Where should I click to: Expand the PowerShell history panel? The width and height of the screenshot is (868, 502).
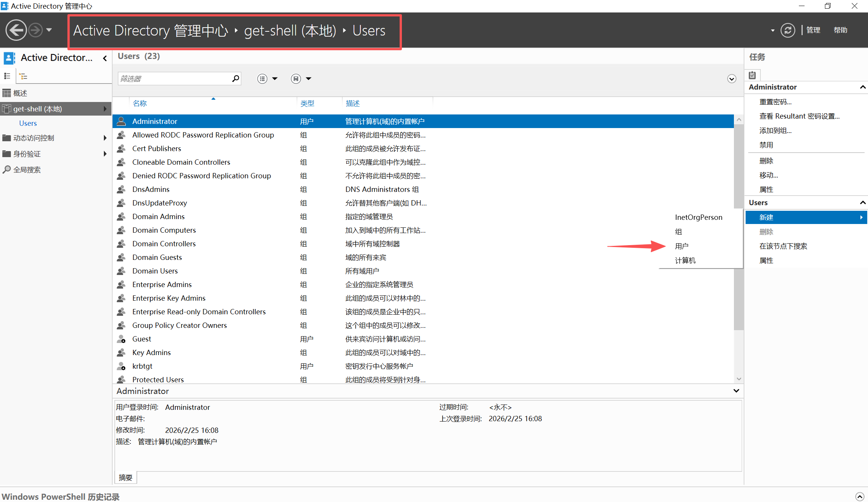[859, 496]
